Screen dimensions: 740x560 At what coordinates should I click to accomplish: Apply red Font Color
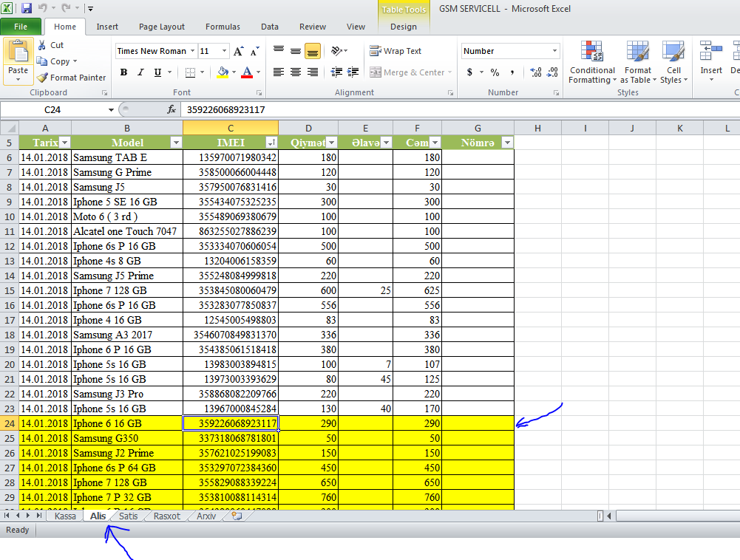[247, 72]
